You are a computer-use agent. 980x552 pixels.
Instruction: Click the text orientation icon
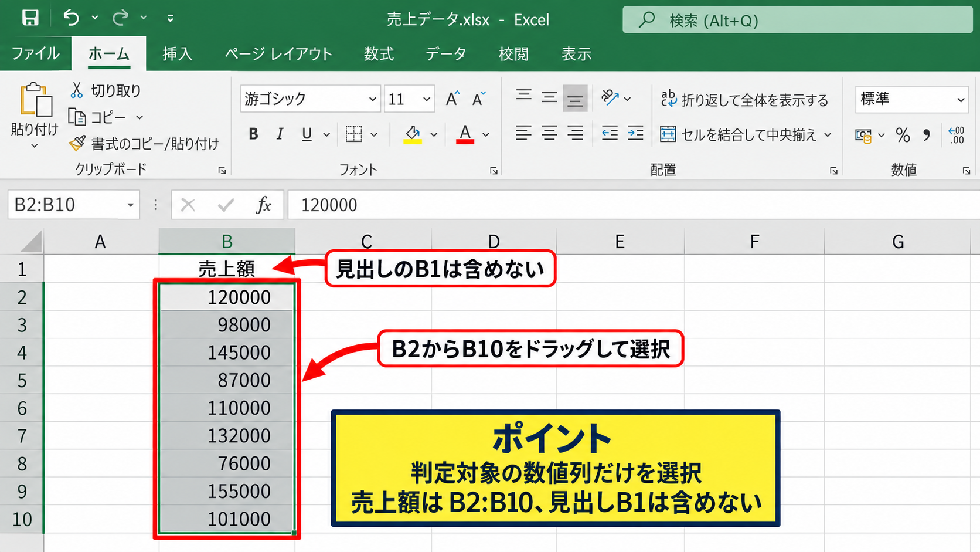pos(610,98)
